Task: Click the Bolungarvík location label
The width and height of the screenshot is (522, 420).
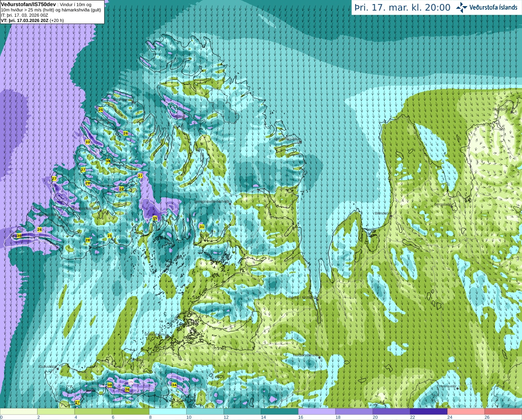Action: point(123,99)
